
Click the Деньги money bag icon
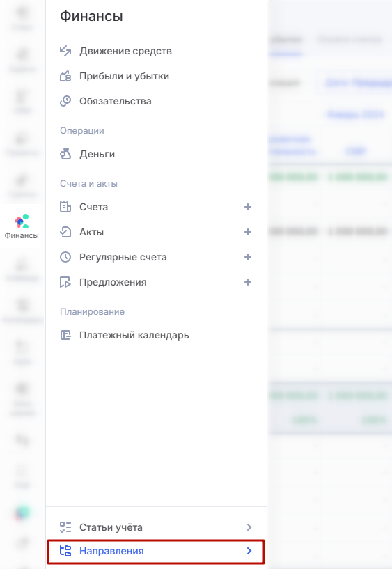(x=65, y=154)
